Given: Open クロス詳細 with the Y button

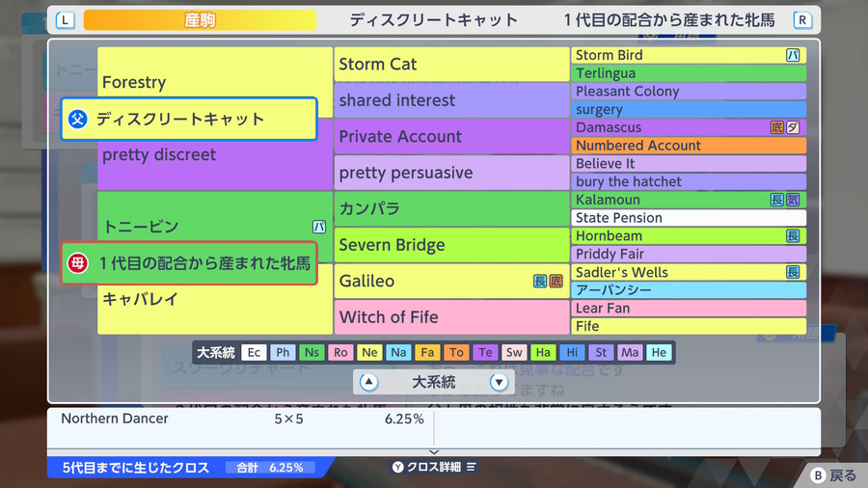Looking at the screenshot, I should [x=434, y=467].
